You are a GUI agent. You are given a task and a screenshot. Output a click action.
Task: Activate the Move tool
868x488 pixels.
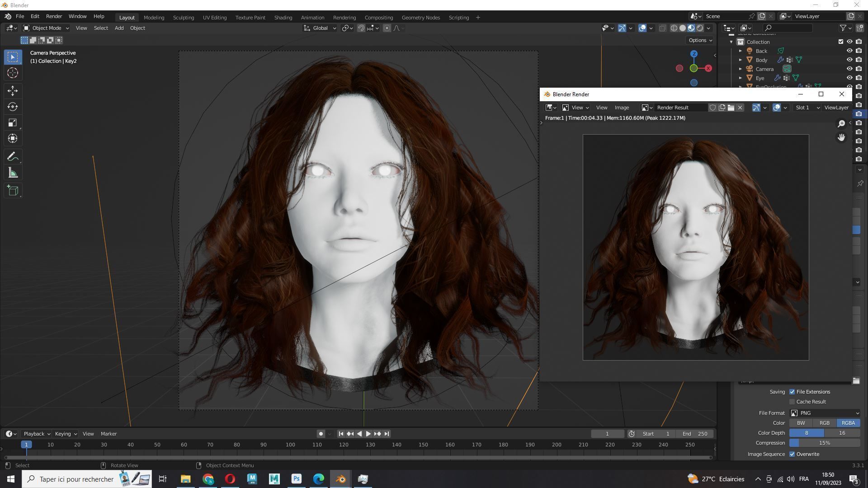pyautogui.click(x=13, y=91)
